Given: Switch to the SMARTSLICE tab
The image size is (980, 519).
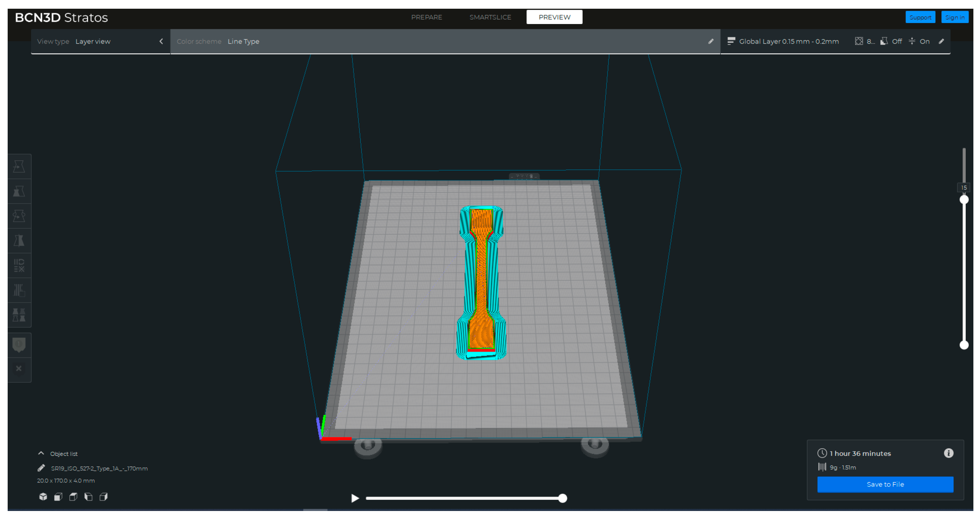Looking at the screenshot, I should click(490, 17).
